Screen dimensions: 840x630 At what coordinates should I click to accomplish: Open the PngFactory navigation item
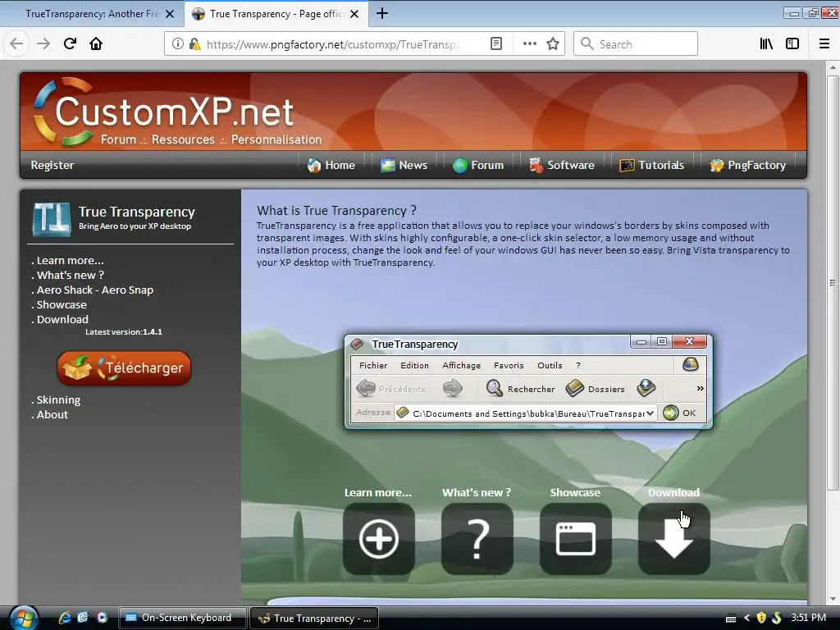(x=747, y=165)
